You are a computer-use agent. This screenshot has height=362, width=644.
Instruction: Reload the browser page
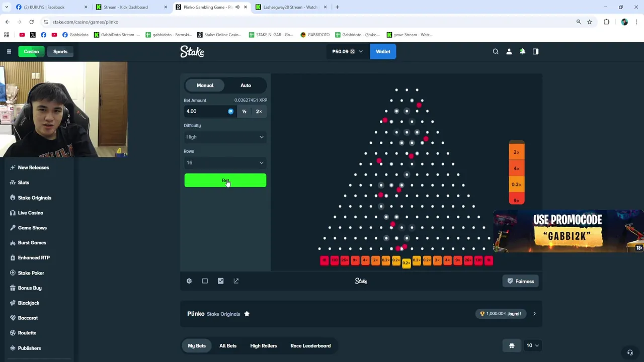coord(31,22)
